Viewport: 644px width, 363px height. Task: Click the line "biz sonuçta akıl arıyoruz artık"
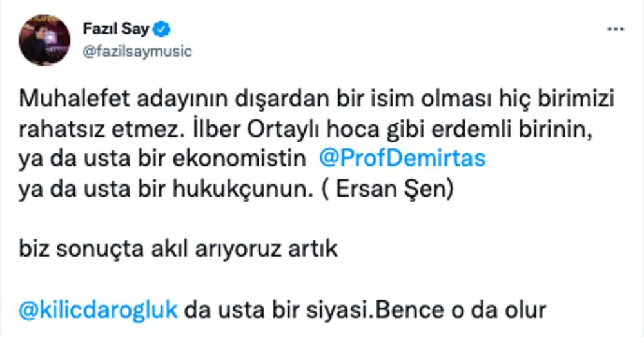(x=179, y=248)
